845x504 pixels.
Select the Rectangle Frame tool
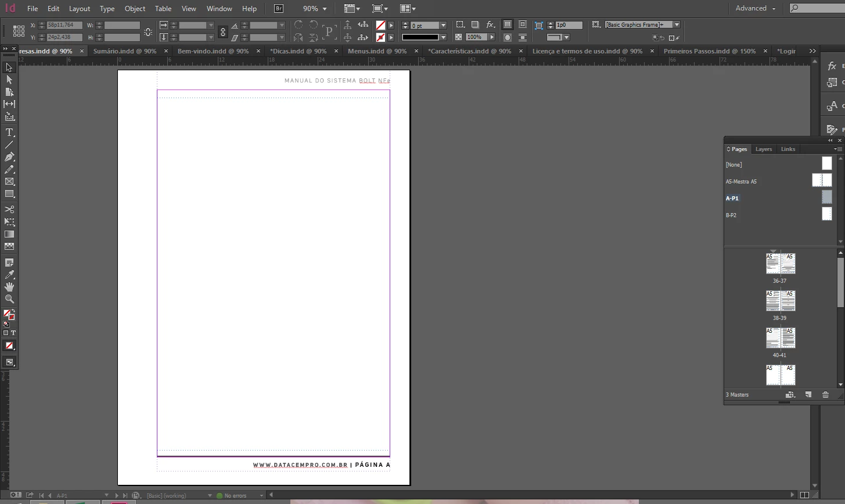[9, 182]
